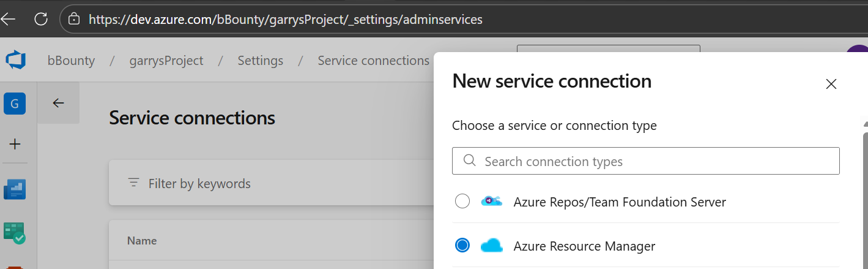Click the filter icon beside keywords
Image resolution: width=868 pixels, height=269 pixels.
[133, 183]
